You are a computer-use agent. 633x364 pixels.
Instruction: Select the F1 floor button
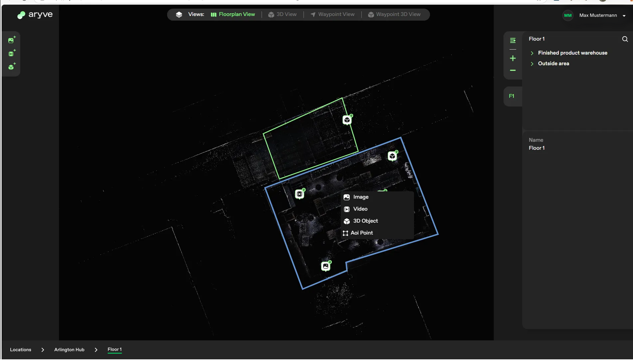[x=512, y=96]
